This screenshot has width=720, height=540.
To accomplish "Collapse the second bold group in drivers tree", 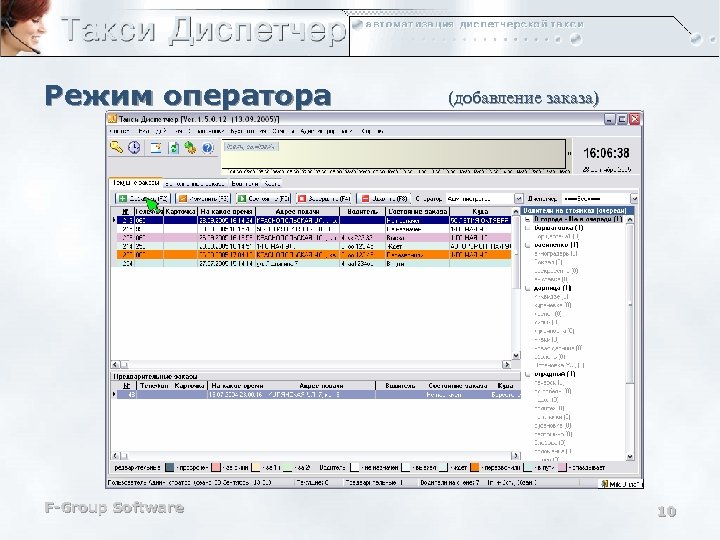I will pos(528,228).
